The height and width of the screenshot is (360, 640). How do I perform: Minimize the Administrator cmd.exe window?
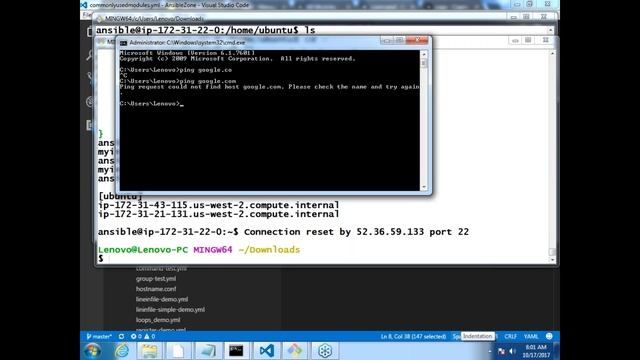[x=387, y=40]
